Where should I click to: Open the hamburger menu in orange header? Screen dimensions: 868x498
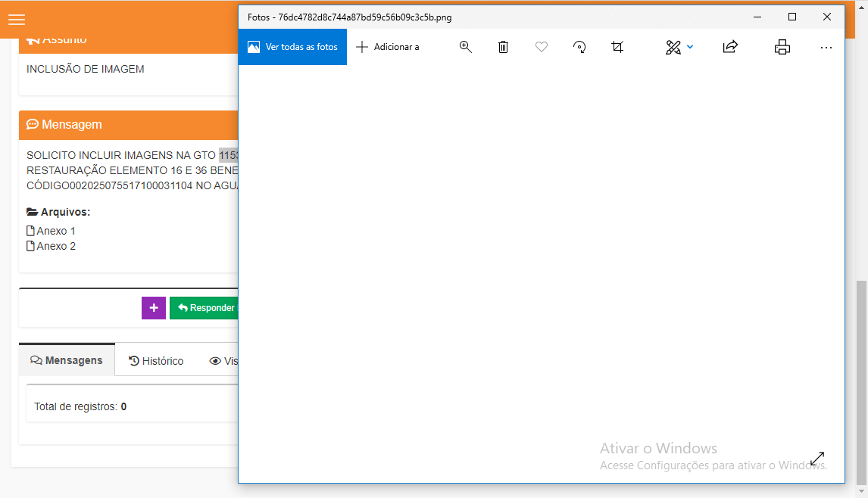pos(17,20)
